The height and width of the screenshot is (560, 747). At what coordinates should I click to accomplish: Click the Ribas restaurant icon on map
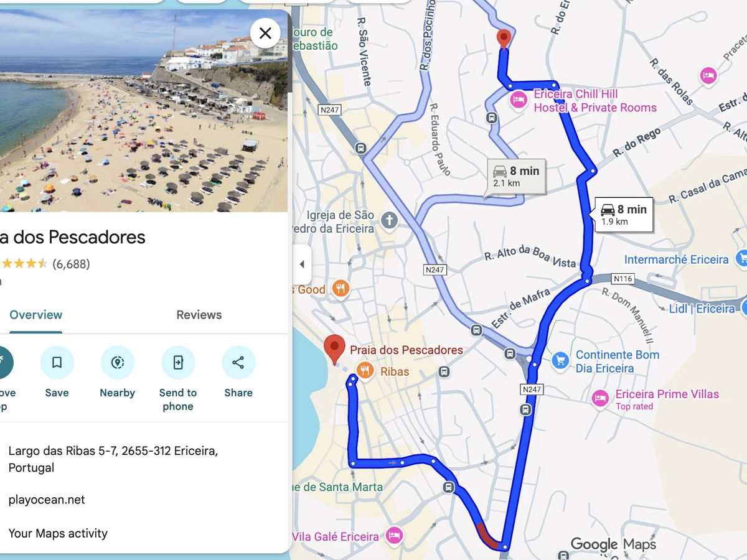tap(365, 371)
